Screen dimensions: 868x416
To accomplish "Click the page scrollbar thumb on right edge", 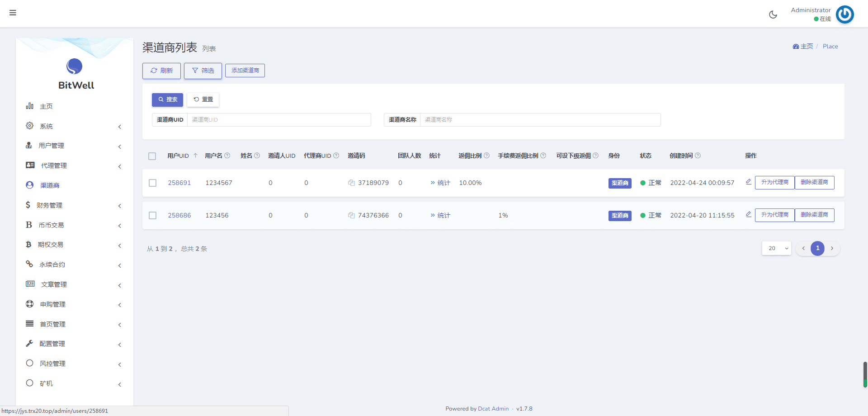I will coord(865,374).
